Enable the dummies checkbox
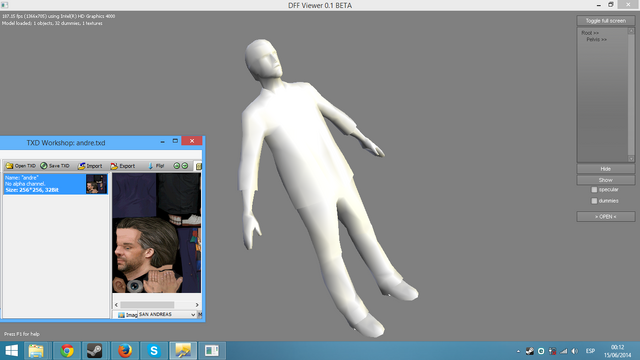 (x=594, y=201)
